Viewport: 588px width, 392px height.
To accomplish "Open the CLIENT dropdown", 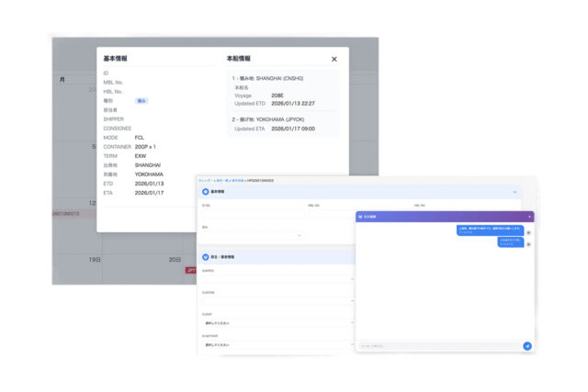I will click(276, 322).
